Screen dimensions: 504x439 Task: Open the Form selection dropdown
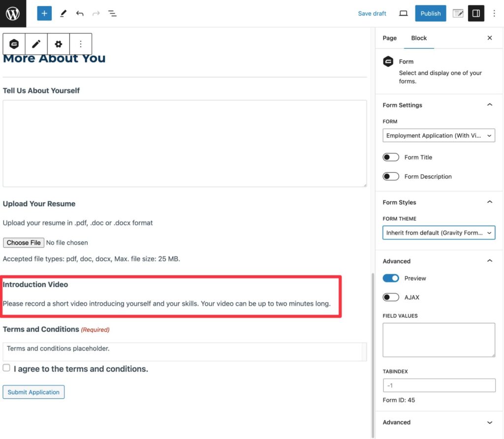point(439,136)
